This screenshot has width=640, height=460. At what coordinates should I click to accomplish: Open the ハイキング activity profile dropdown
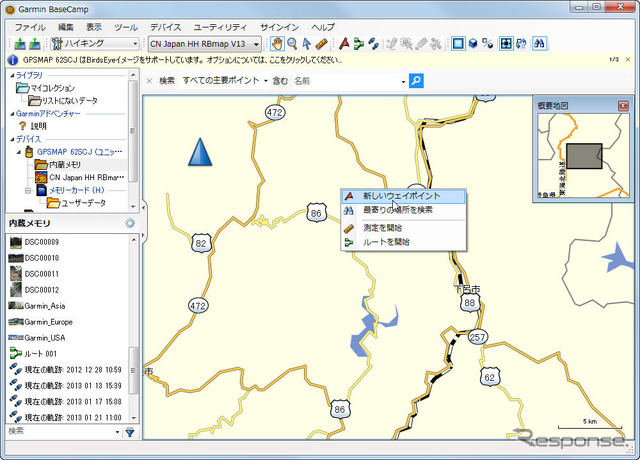135,43
